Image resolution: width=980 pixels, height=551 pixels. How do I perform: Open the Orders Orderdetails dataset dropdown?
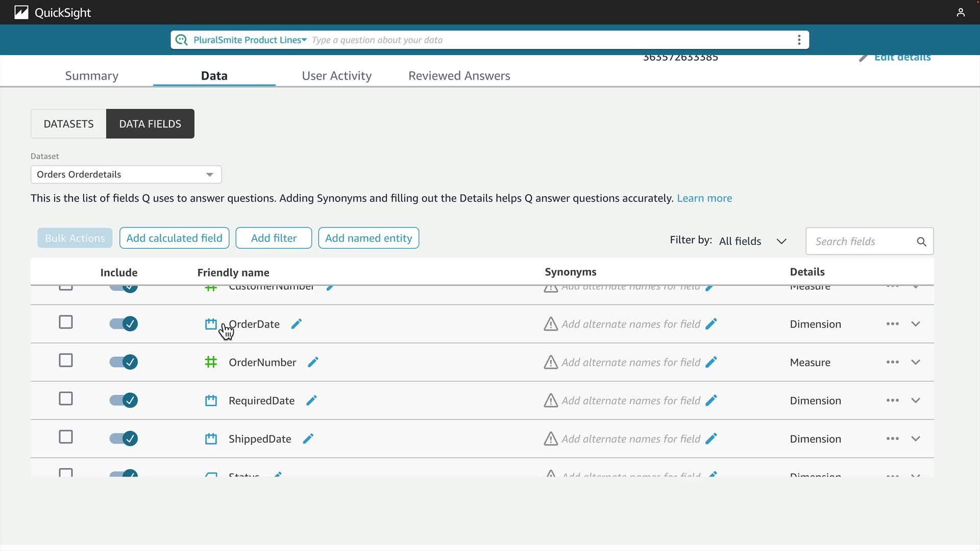pyautogui.click(x=126, y=174)
